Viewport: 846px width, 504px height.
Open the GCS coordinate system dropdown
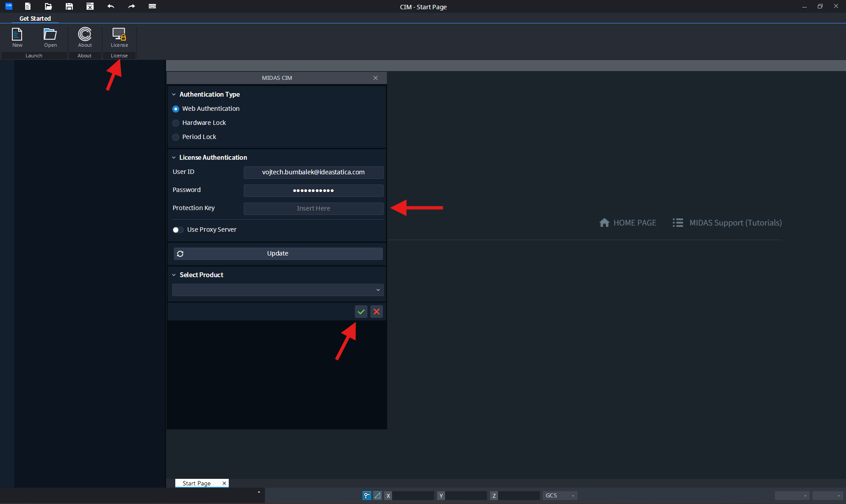[560, 496]
